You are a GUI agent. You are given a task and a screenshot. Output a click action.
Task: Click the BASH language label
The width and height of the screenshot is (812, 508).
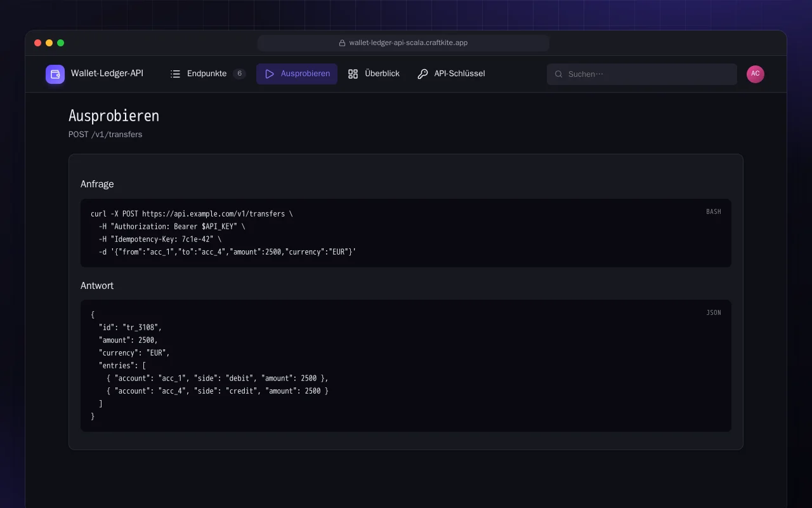click(x=714, y=211)
